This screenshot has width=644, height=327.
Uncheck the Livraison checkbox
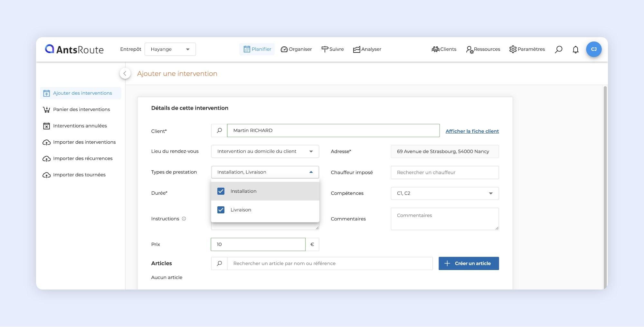pyautogui.click(x=221, y=210)
